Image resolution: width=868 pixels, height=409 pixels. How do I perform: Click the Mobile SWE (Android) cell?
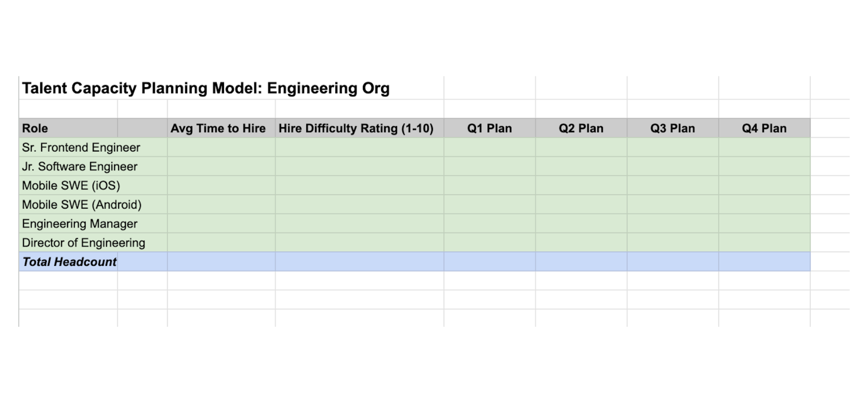pos(82,205)
